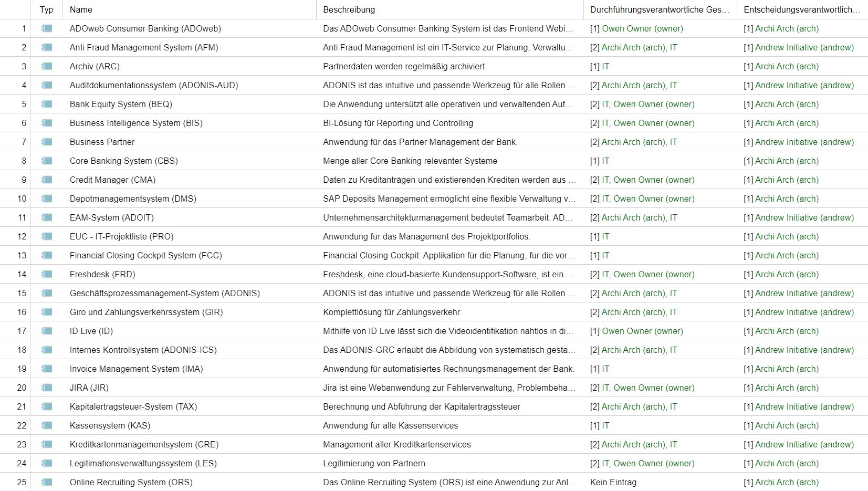Click type icon of Credit Manager row
The width and height of the screenshot is (868, 491).
click(47, 180)
